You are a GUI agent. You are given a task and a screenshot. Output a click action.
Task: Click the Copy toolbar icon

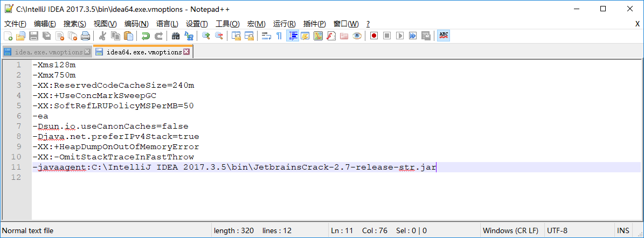tap(115, 36)
